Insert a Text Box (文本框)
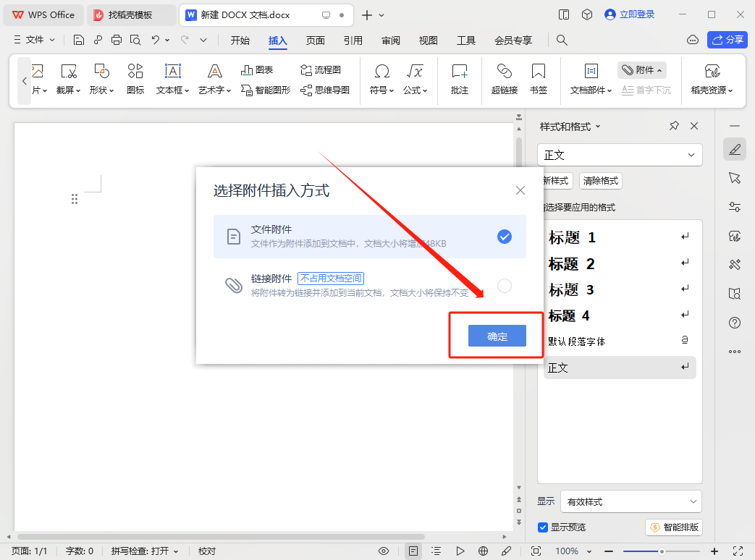Screen dimensions: 755x560 point(172,79)
